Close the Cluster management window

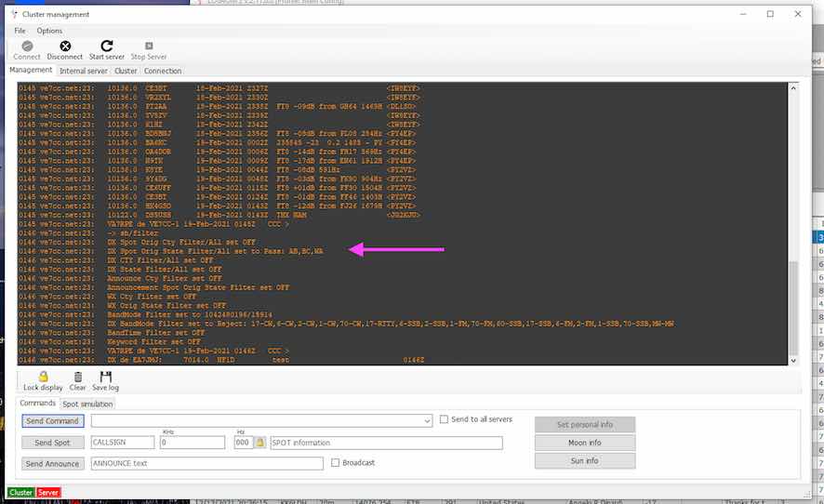pyautogui.click(x=798, y=14)
